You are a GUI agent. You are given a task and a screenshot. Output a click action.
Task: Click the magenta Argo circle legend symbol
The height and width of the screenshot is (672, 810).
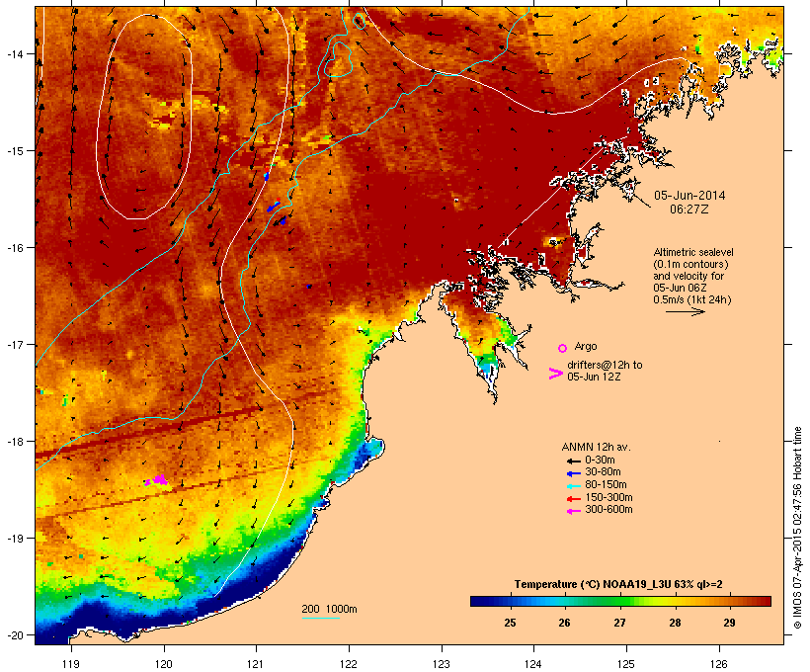(563, 348)
